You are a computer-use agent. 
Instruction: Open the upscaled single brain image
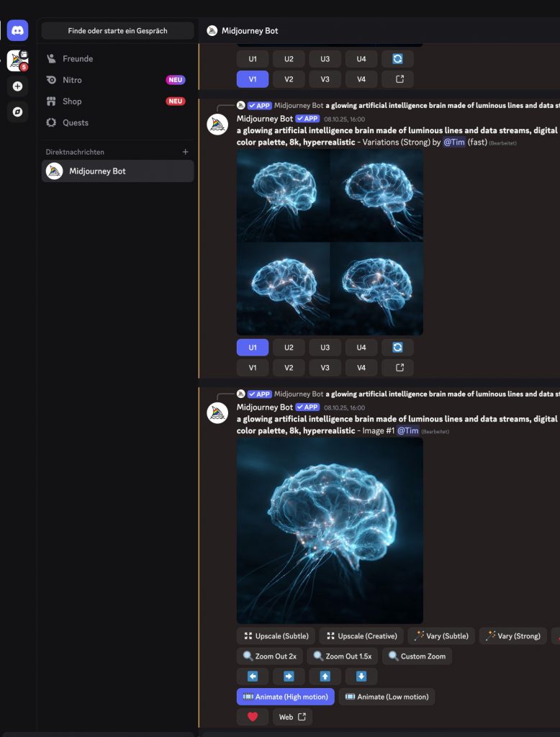click(330, 530)
